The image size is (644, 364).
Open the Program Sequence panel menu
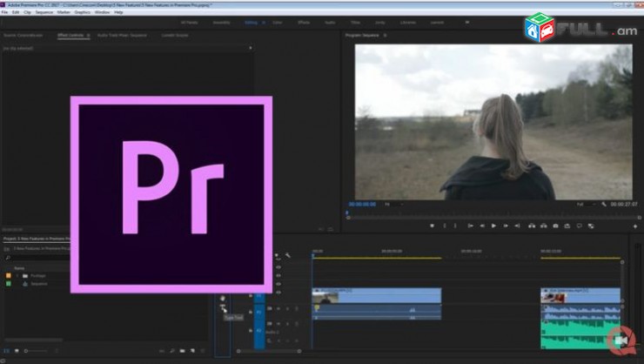tap(385, 36)
